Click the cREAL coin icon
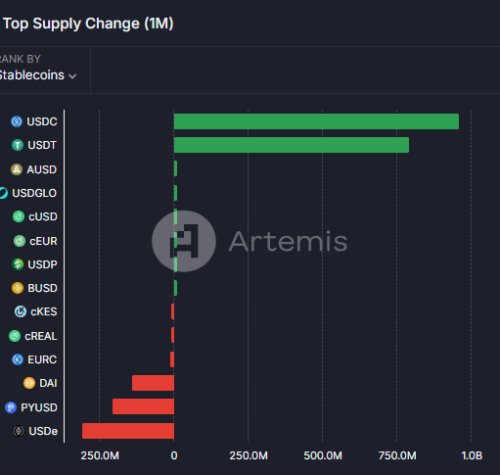Image resolution: width=500 pixels, height=475 pixels. tap(15, 336)
